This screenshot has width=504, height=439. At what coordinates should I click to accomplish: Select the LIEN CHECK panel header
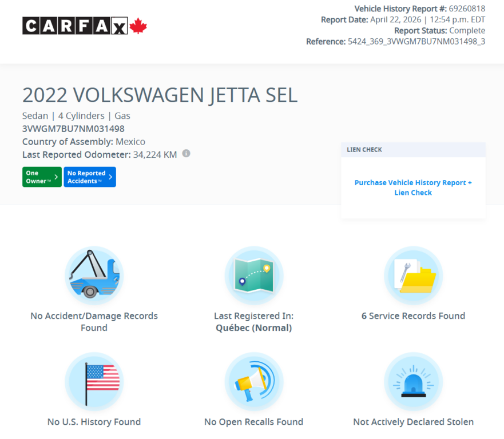[x=364, y=149]
